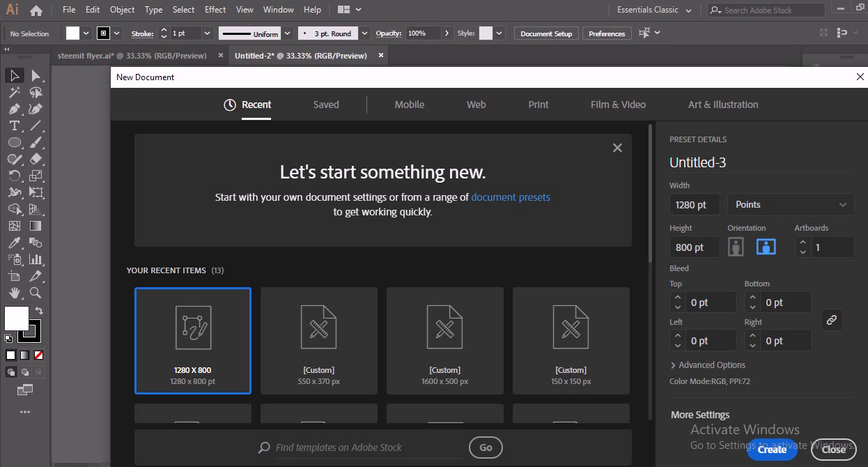The image size is (868, 467).
Task: Pick the Magic Wand tool
Action: pyautogui.click(x=14, y=93)
